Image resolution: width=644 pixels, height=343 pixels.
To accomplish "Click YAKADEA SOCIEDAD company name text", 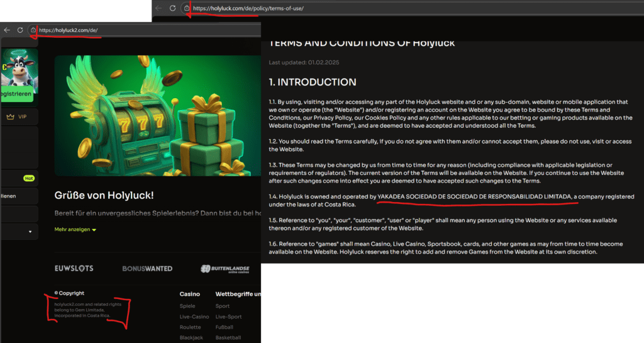I will click(474, 196).
